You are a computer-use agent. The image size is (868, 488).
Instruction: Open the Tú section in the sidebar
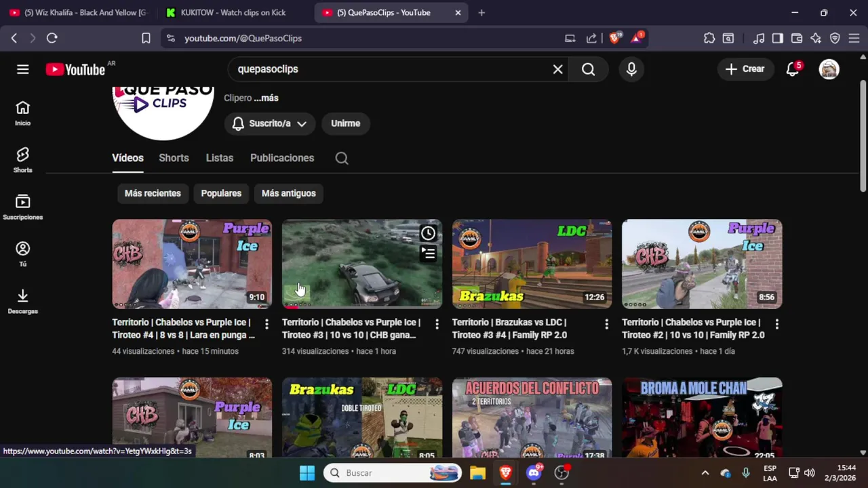point(23,255)
